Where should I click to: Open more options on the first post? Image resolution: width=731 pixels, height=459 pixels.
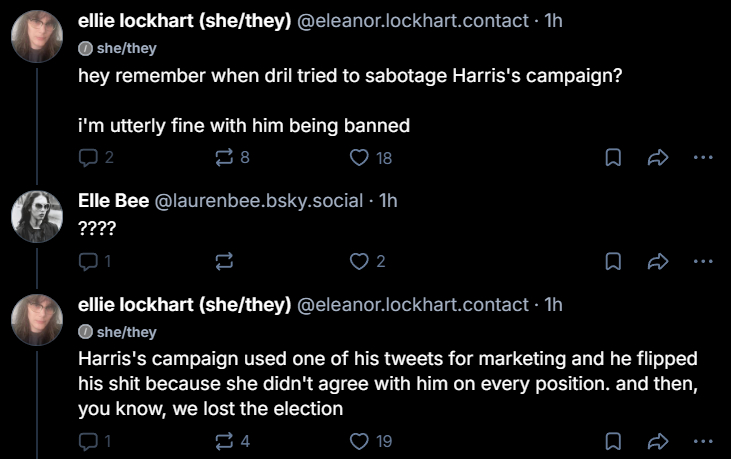(703, 157)
